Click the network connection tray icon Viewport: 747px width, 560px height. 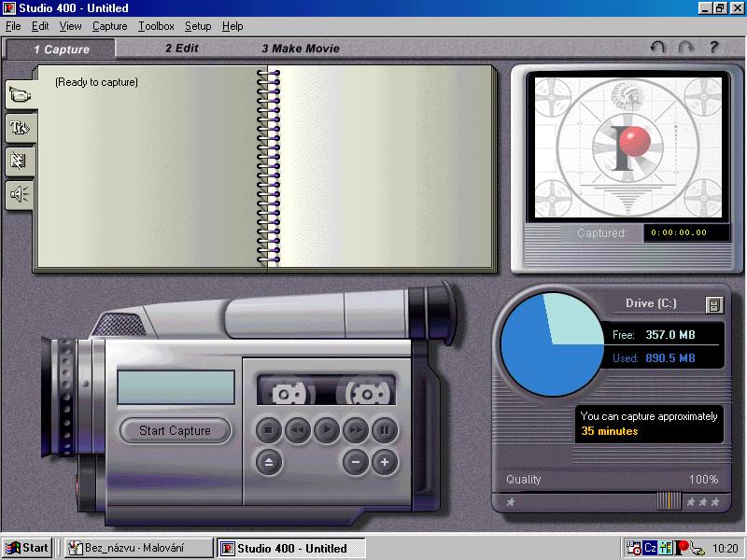pyautogui.click(x=698, y=549)
